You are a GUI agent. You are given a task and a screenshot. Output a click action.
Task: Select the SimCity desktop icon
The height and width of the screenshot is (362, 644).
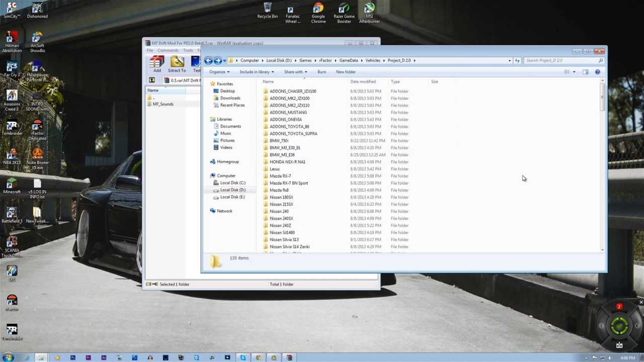tap(12, 10)
